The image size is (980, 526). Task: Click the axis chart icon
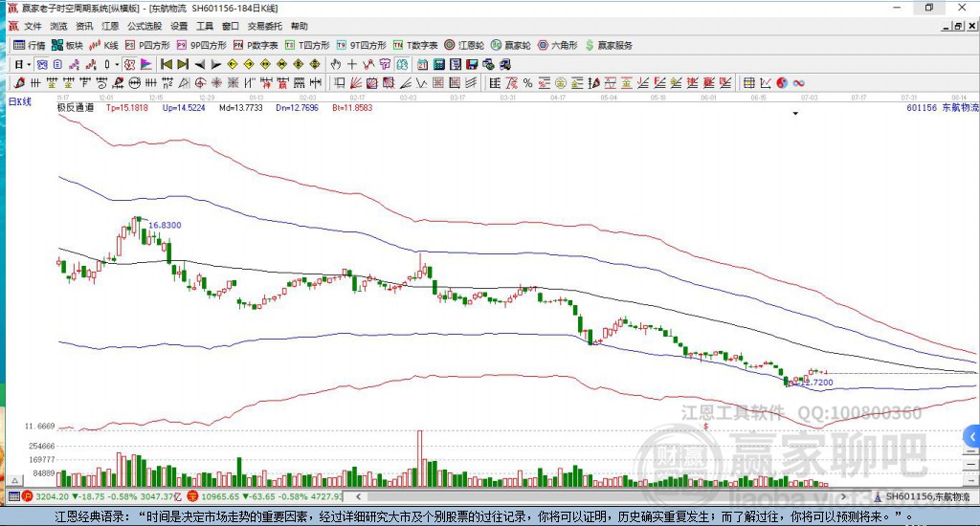click(x=765, y=83)
